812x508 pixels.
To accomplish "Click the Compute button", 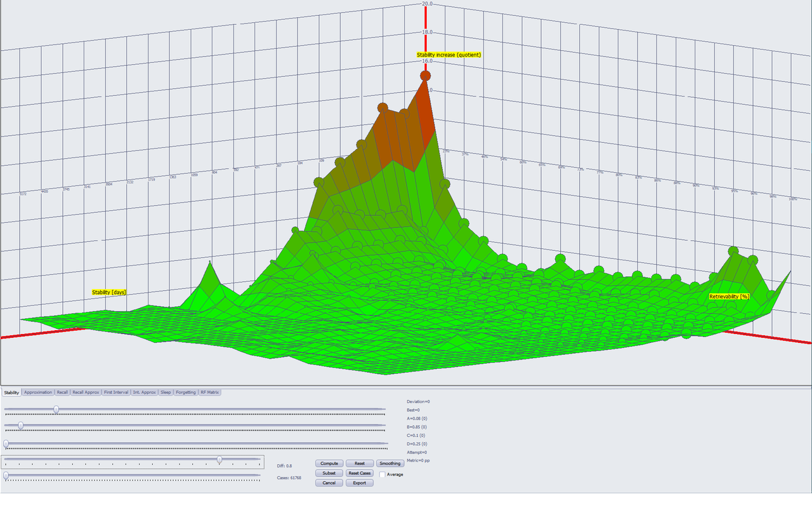I will point(329,464).
